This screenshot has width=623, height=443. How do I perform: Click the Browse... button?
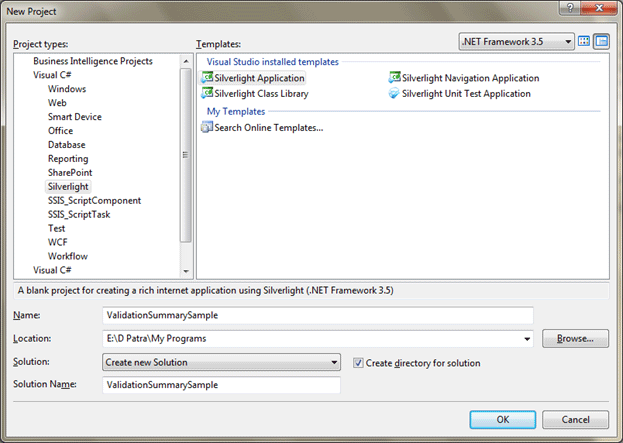[575, 339]
